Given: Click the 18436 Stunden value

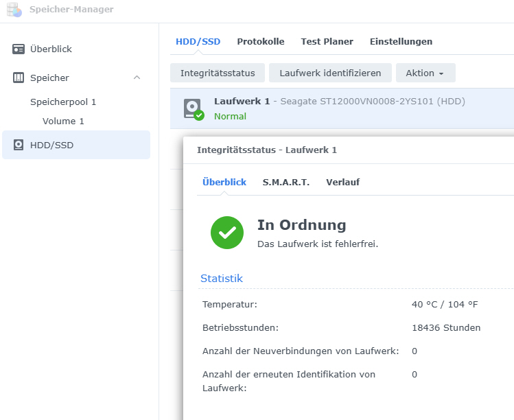Looking at the screenshot, I should coord(446,328).
